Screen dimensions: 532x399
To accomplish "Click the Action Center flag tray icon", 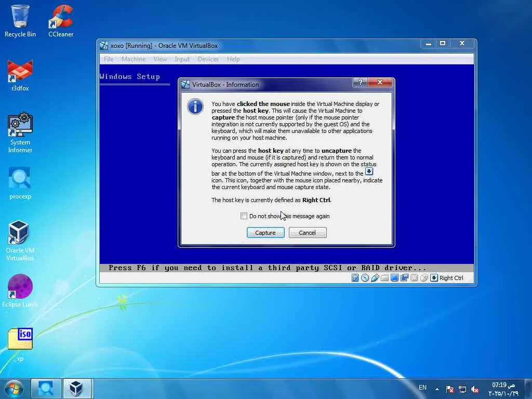I will (450, 389).
